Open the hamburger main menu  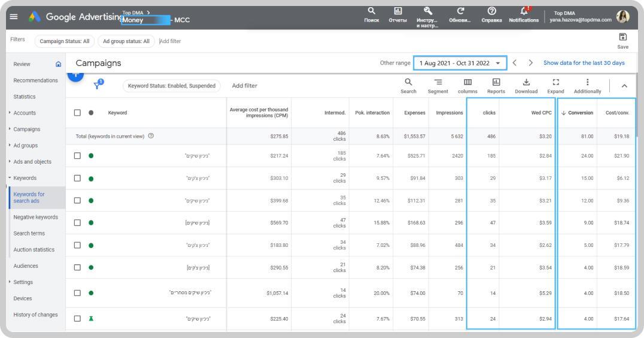pos(14,17)
